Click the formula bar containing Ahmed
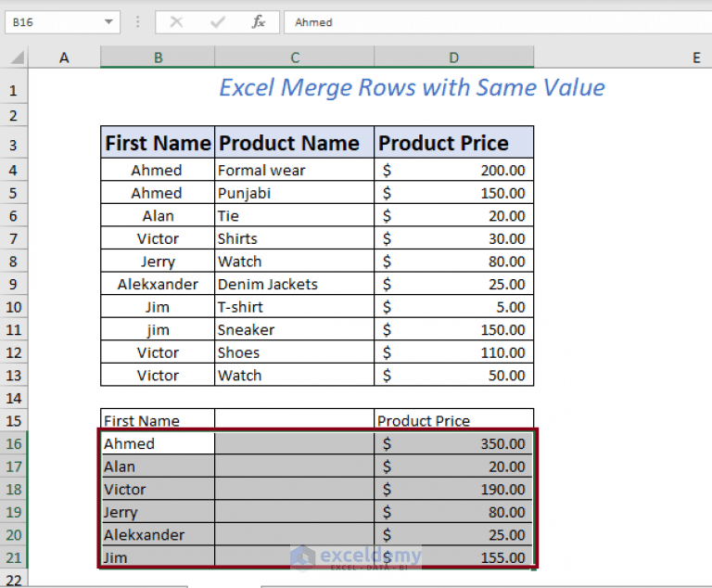Screen dimensions: 712x588 tap(498, 22)
